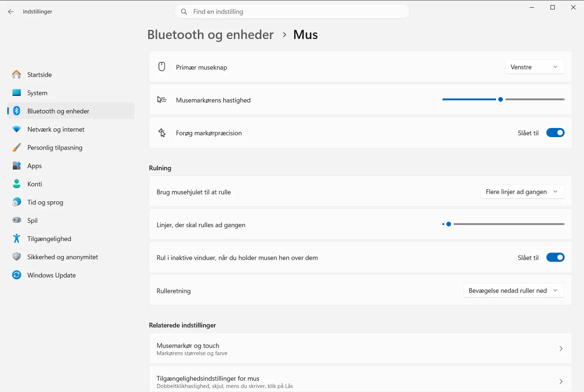The height and width of the screenshot is (392, 584).
Task: Click the Tilgængelighed figure icon
Action: click(16, 238)
